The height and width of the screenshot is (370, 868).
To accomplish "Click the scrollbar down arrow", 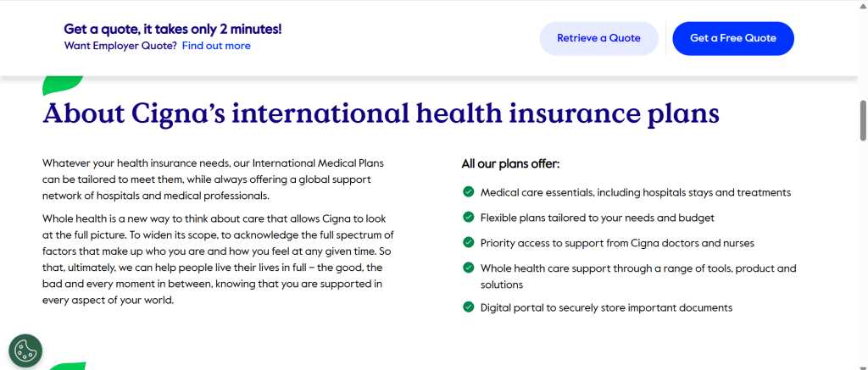I will [x=863, y=363].
